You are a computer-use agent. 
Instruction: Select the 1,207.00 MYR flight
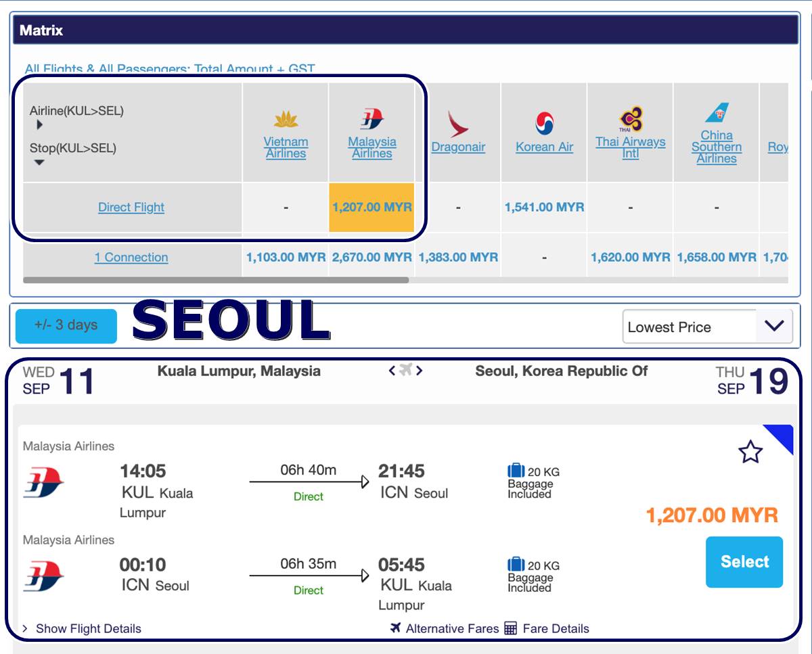(x=744, y=562)
